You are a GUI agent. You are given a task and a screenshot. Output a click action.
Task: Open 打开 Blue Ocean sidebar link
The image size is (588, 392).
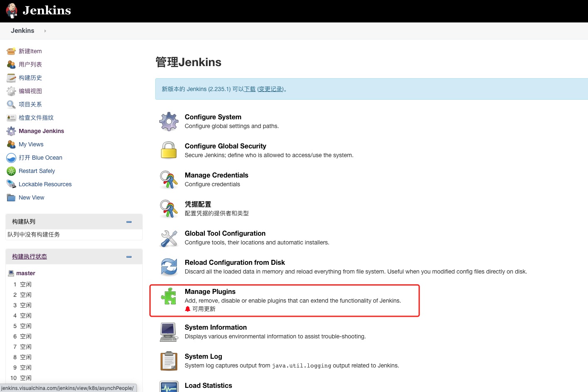40,158
